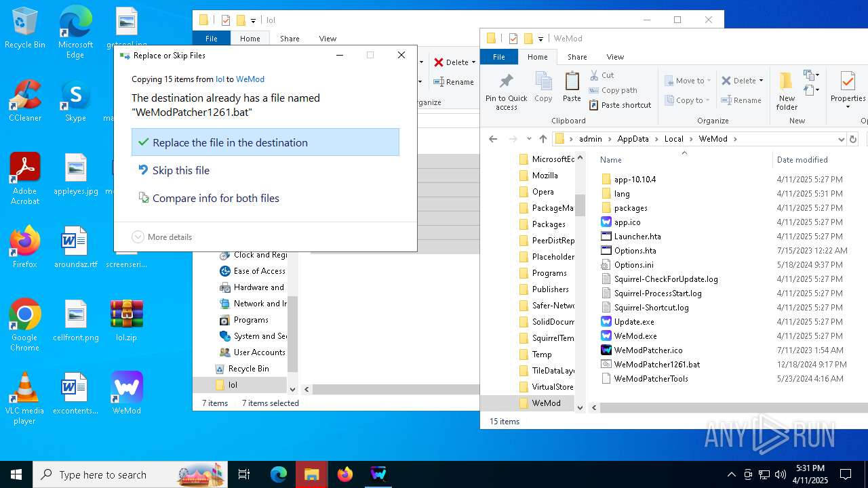Screen dimensions: 868x488
Task: Select WeModPatcher1261.bat file
Action: pyautogui.click(x=657, y=365)
